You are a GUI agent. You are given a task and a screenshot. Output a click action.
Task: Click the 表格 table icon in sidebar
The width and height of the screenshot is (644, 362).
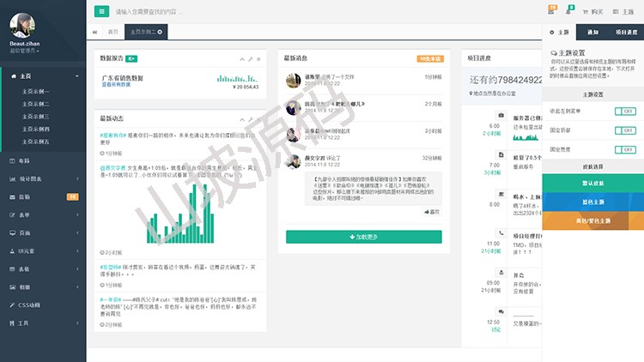(12, 269)
